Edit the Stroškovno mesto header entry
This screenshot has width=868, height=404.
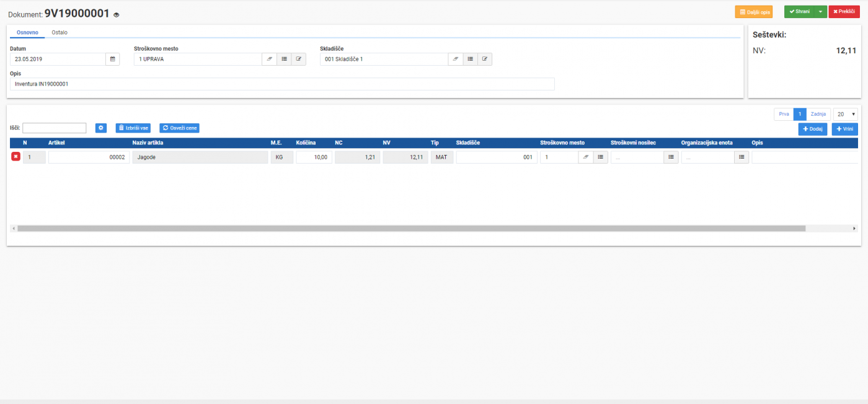click(299, 59)
